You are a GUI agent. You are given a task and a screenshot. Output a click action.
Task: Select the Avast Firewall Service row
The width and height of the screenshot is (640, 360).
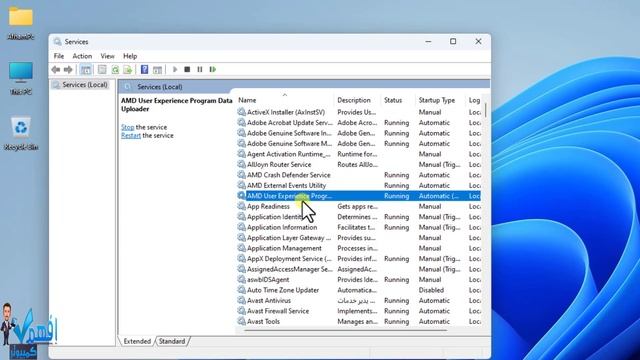point(358,311)
